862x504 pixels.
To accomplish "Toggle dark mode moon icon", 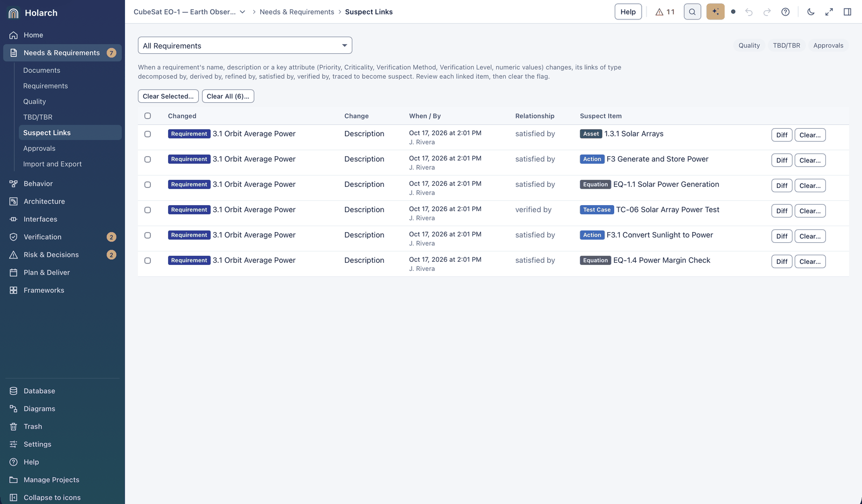I will 811,12.
